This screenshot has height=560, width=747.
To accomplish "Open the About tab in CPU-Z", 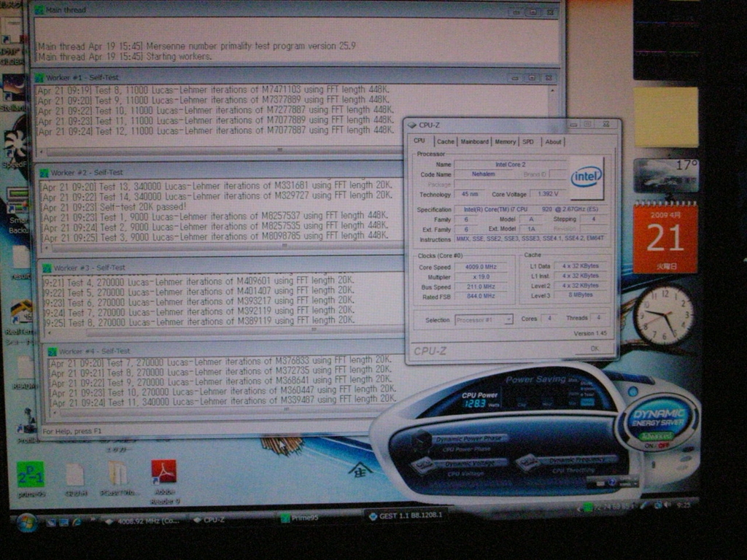I will coord(553,142).
